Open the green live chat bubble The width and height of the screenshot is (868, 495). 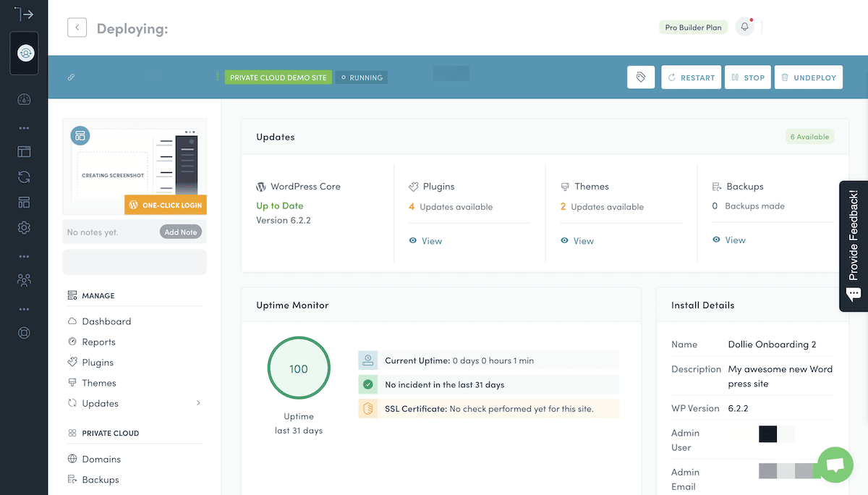pos(835,465)
